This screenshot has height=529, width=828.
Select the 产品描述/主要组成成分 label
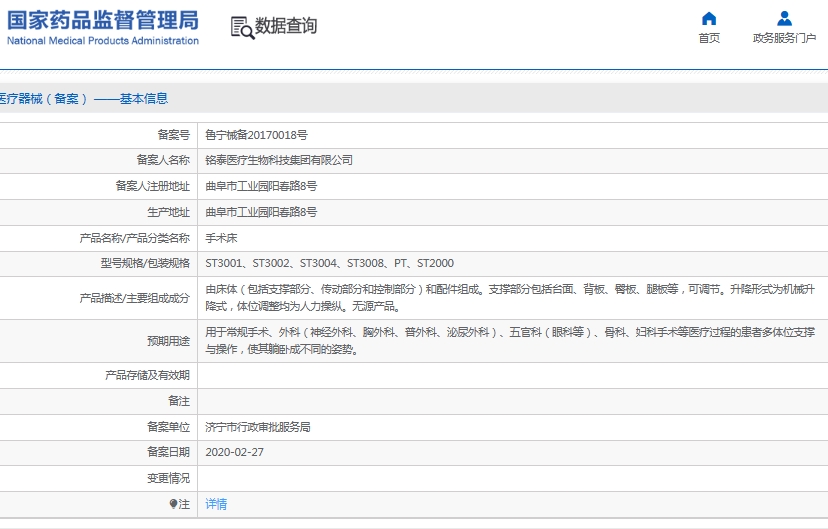click(134, 298)
